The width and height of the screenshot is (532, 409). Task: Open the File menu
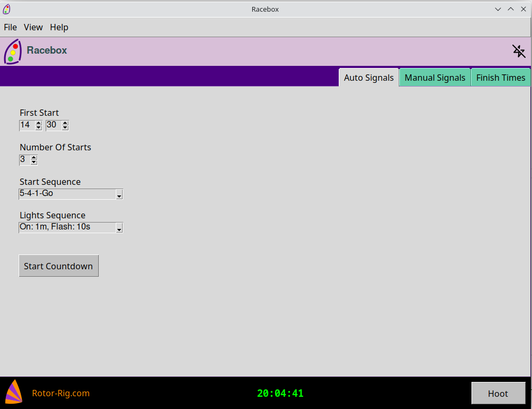[10, 27]
